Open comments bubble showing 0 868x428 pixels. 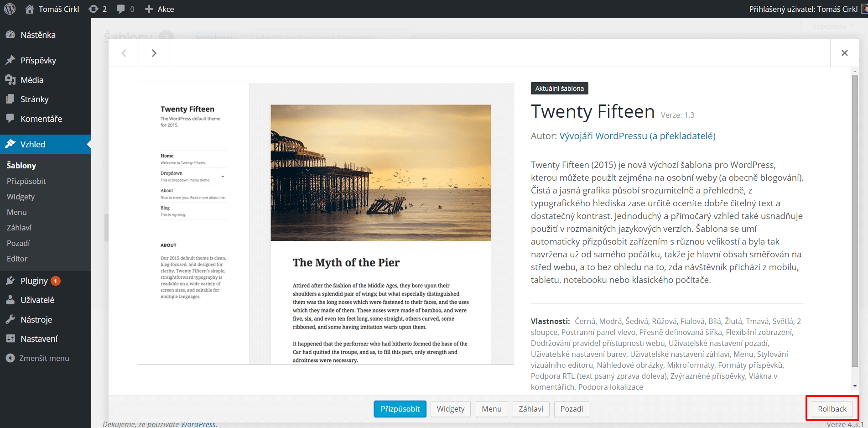point(125,9)
